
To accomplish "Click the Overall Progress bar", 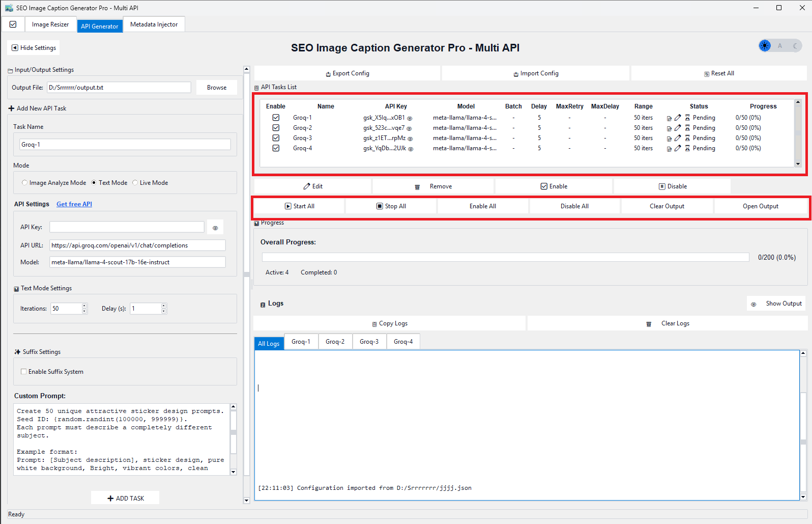I will (505, 258).
